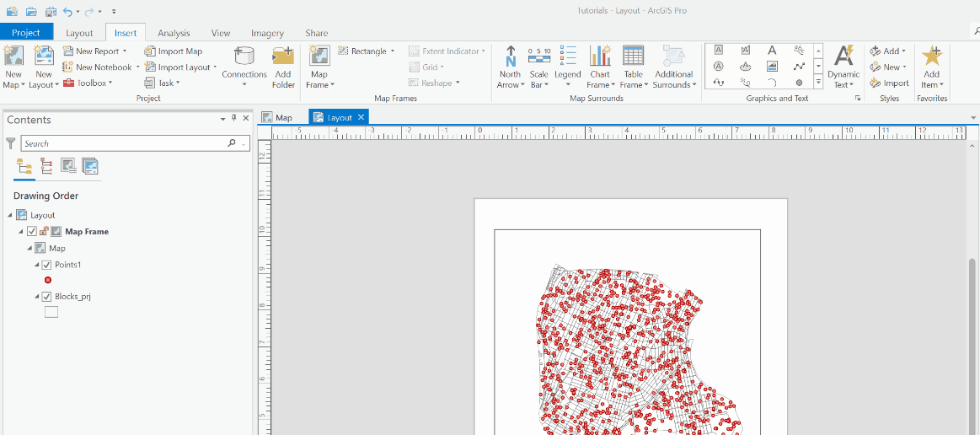Click the Import Map button
The height and width of the screenshot is (435, 980).
(x=173, y=51)
